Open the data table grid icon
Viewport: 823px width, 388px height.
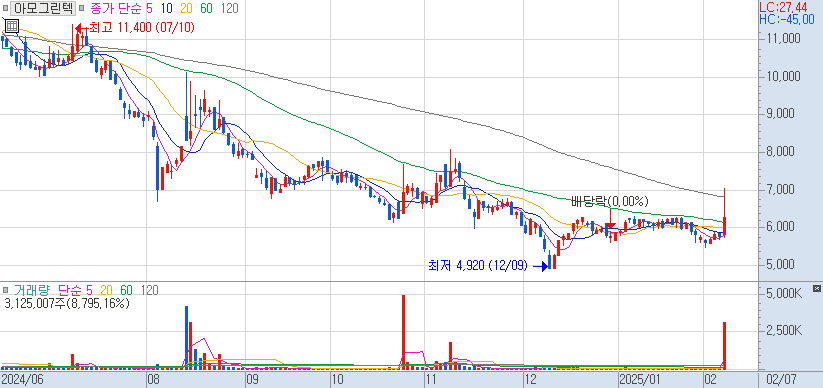click(x=12, y=26)
